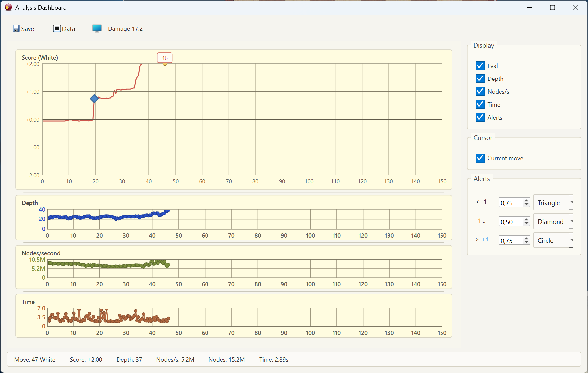
Task: Uncheck the Eval display checkbox
Action: coord(480,66)
